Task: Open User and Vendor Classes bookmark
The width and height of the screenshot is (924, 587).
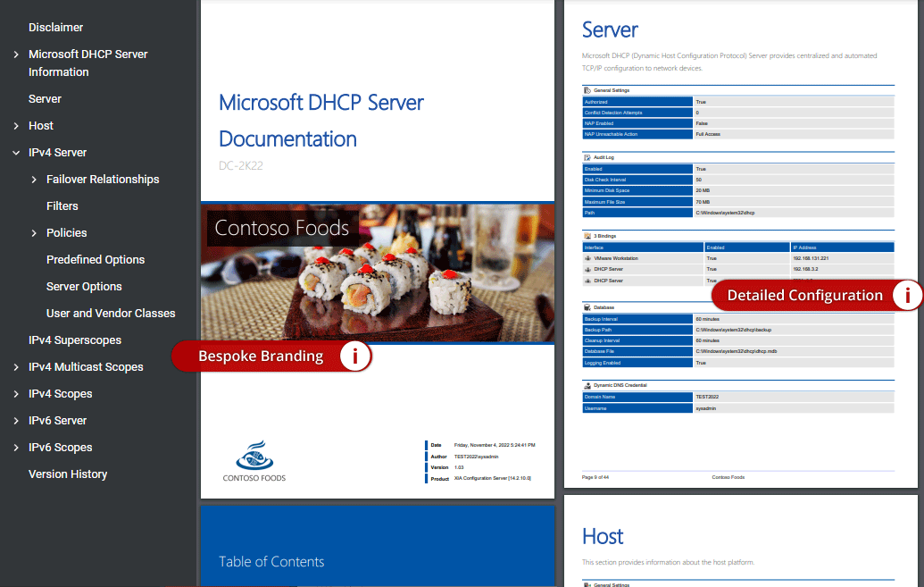Action: [x=111, y=314]
